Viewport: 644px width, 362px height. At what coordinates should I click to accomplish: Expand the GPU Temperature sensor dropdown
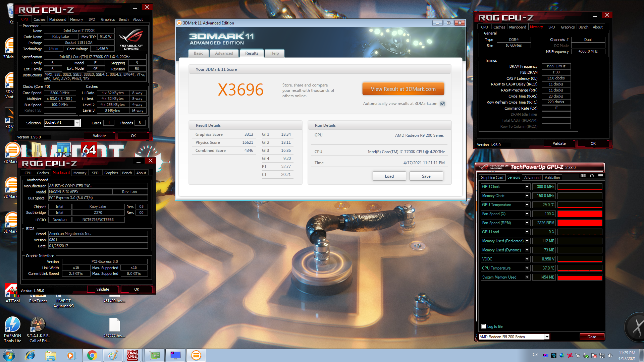(x=527, y=205)
